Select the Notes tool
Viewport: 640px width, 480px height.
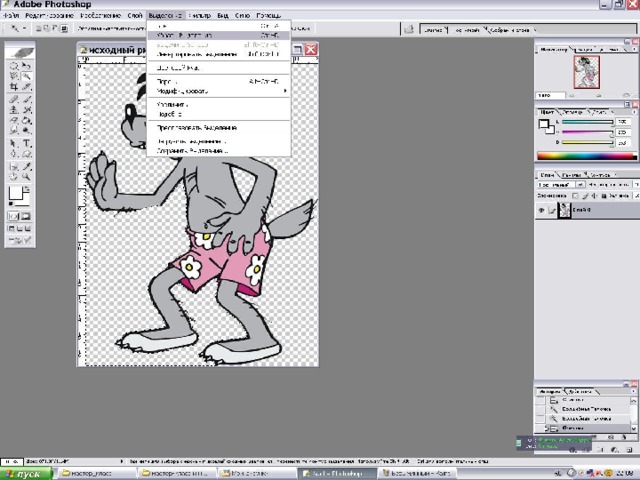pyautogui.click(x=14, y=167)
